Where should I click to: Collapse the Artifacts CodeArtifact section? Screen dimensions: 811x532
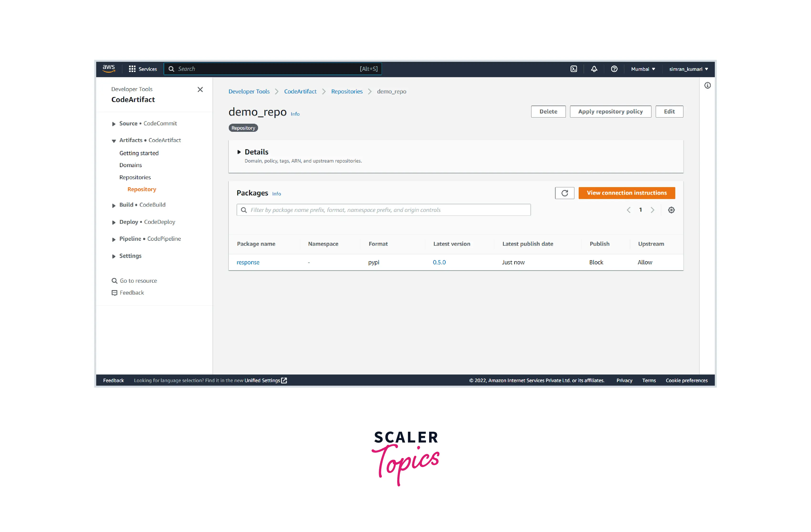click(114, 141)
